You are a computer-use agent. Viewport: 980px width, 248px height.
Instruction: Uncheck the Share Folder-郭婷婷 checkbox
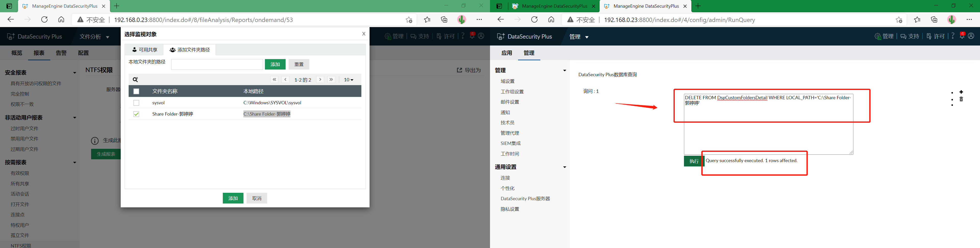pyautogui.click(x=136, y=114)
